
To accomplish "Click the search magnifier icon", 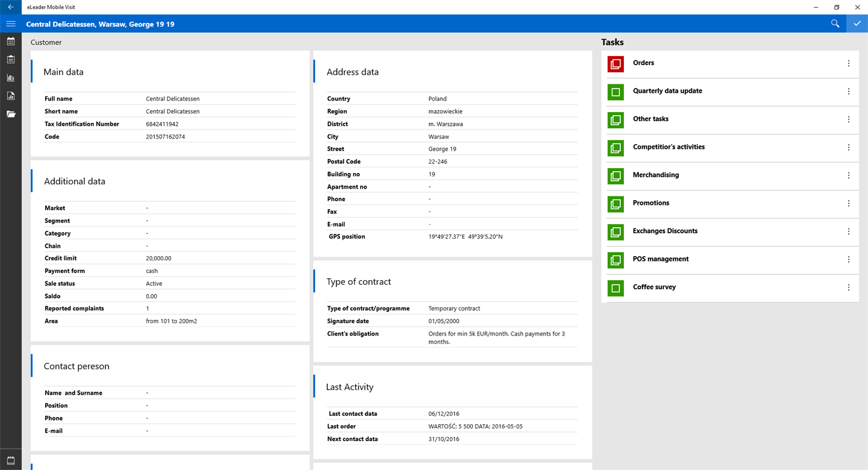I will click(835, 23).
